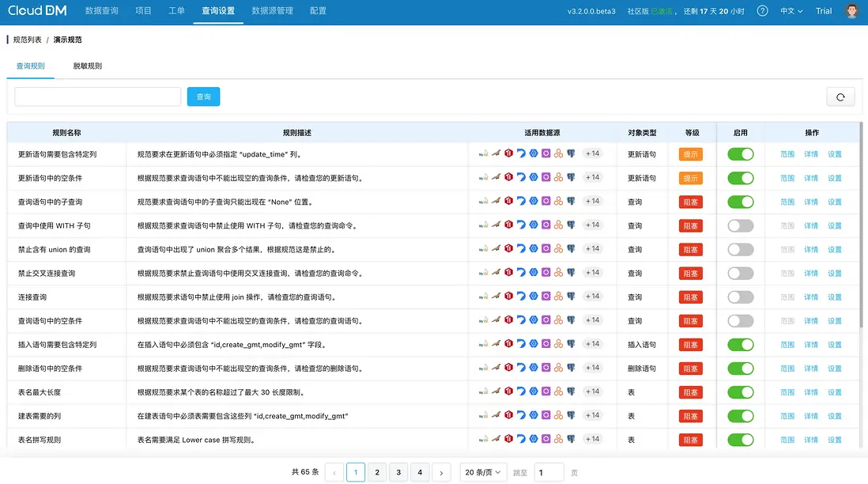Click orange three-circles icon in 禁止交叉连接查询 row
Screen dimensions: 868x484
coord(558,273)
